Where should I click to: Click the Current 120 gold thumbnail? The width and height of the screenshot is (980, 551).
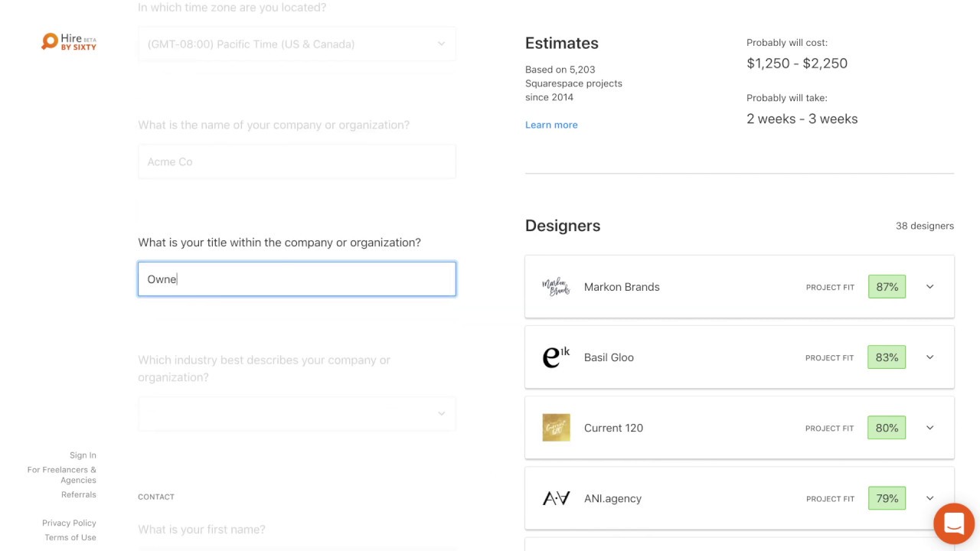point(556,428)
